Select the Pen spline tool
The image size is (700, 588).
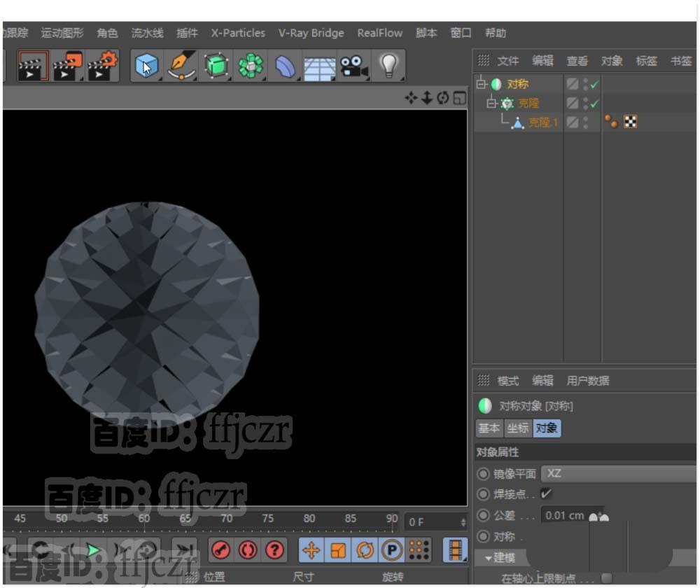[181, 65]
